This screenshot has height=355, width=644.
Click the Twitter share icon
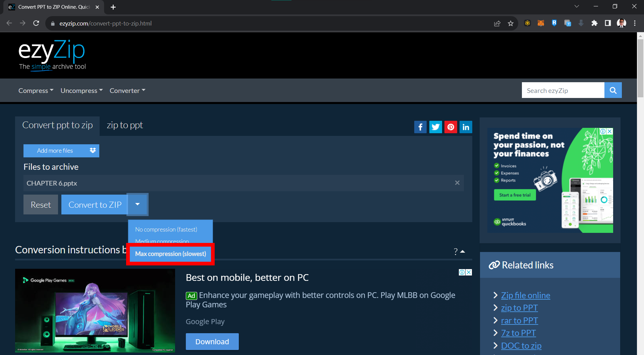tap(435, 127)
